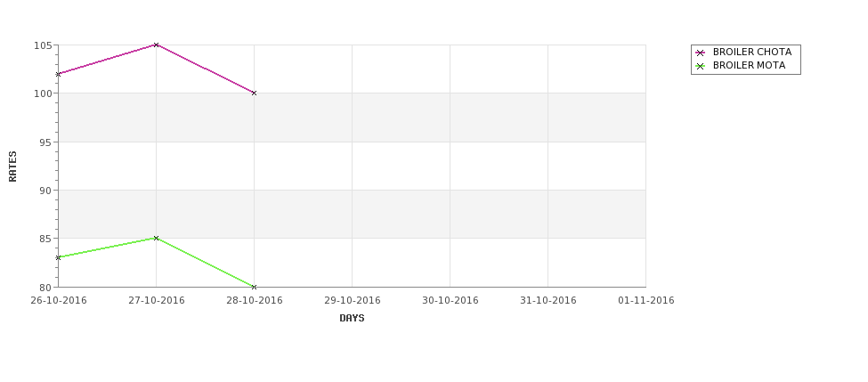Select BROILER MOTA point at 80
The height and width of the screenshot is (382, 868).
coord(254,287)
